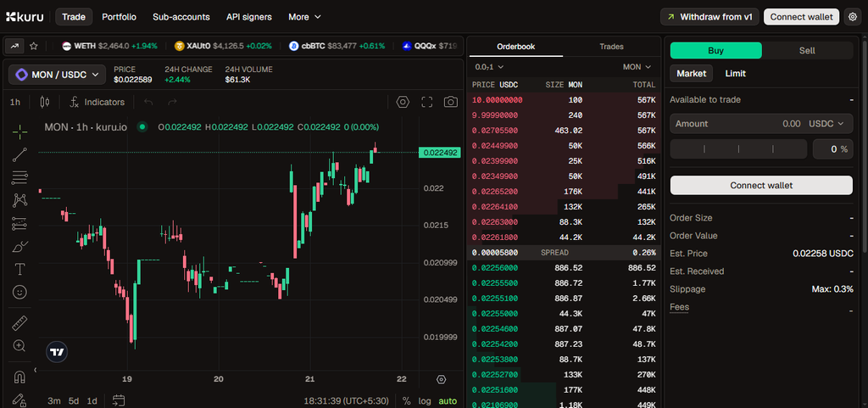Select the 5d chart range
Image resolution: width=868 pixels, height=408 pixels.
pyautogui.click(x=74, y=400)
